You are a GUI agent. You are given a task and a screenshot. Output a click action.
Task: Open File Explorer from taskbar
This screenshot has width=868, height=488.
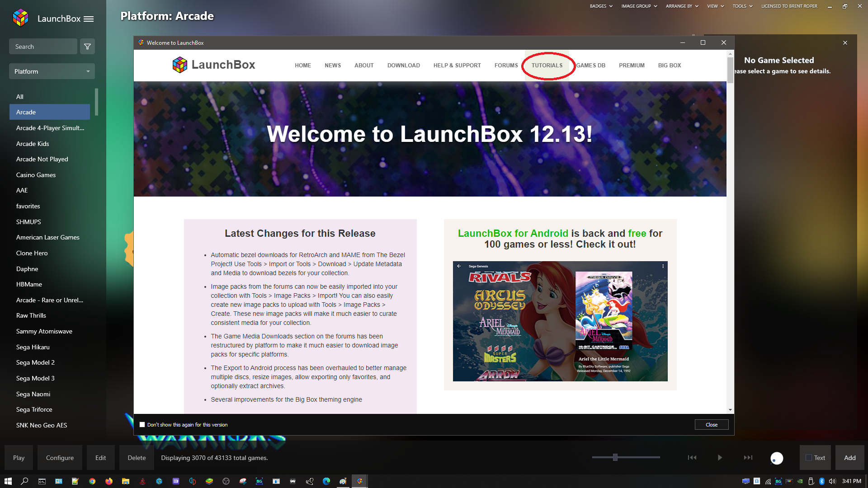click(x=126, y=481)
